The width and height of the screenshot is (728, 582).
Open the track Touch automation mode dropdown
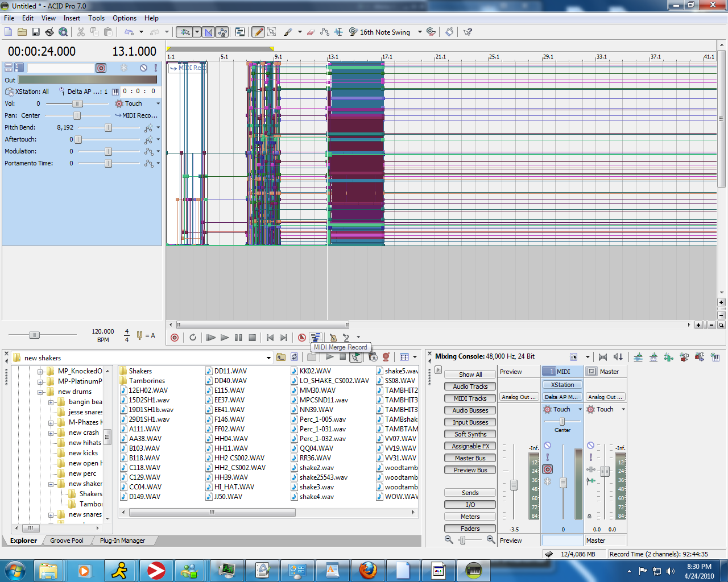pyautogui.click(x=158, y=103)
